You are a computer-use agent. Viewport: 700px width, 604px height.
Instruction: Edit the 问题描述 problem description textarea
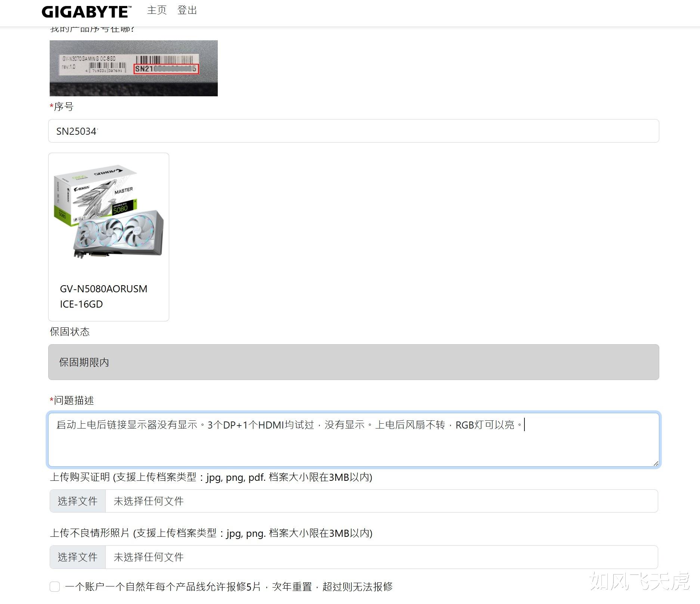point(353,440)
